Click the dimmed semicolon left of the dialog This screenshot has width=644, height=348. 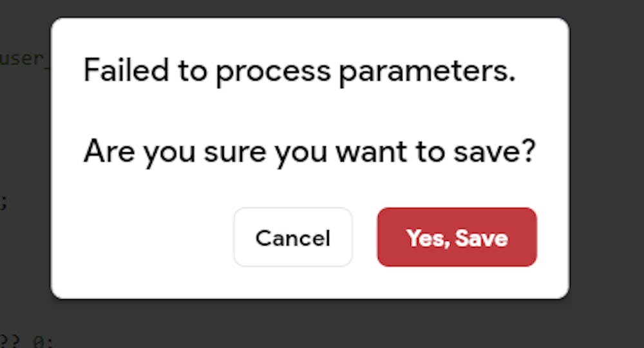pos(4,202)
